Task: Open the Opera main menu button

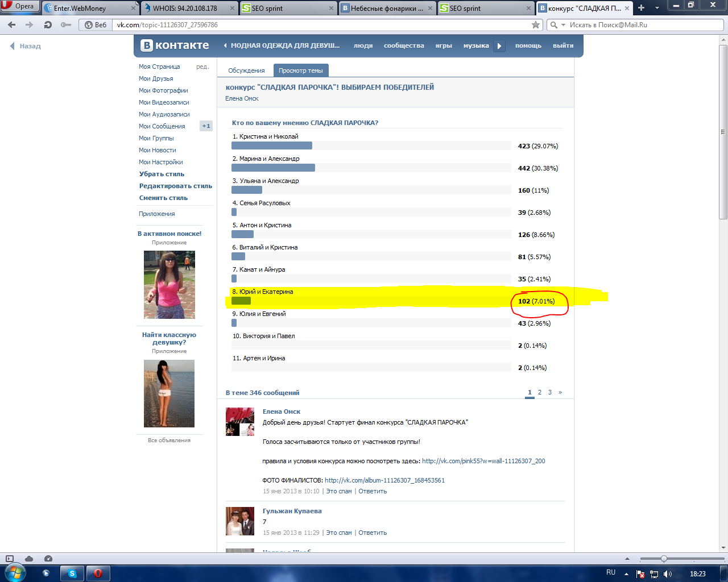Action: coord(20,7)
